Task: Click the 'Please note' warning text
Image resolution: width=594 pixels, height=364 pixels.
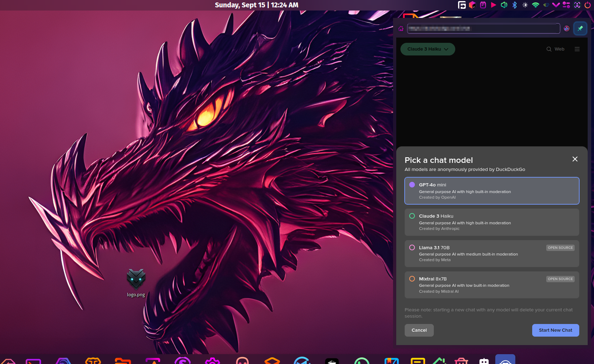Action: point(489,313)
